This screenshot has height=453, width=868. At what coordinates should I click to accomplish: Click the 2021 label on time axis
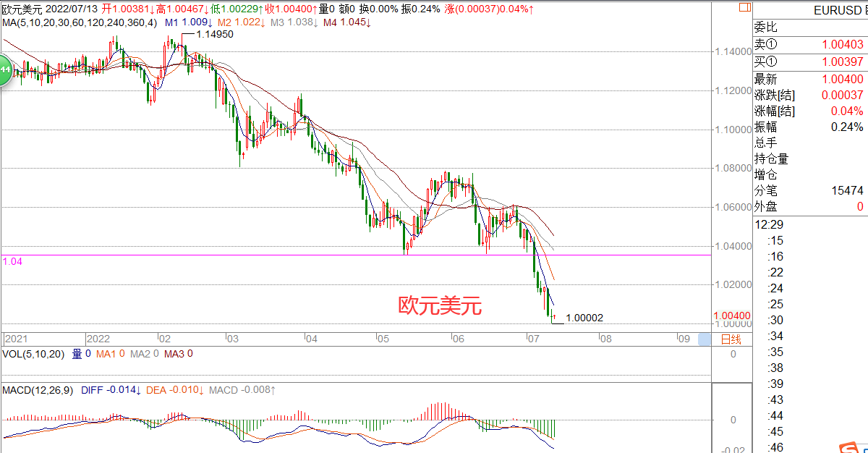pos(17,339)
